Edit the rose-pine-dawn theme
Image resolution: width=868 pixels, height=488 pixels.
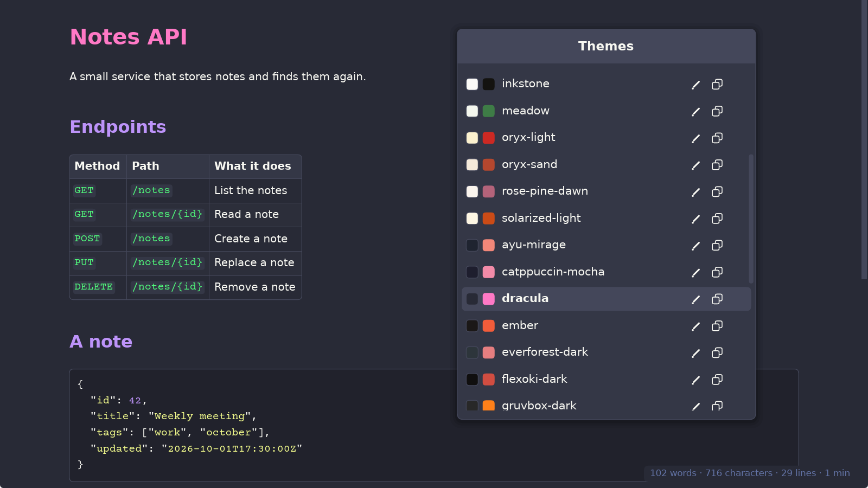(695, 191)
